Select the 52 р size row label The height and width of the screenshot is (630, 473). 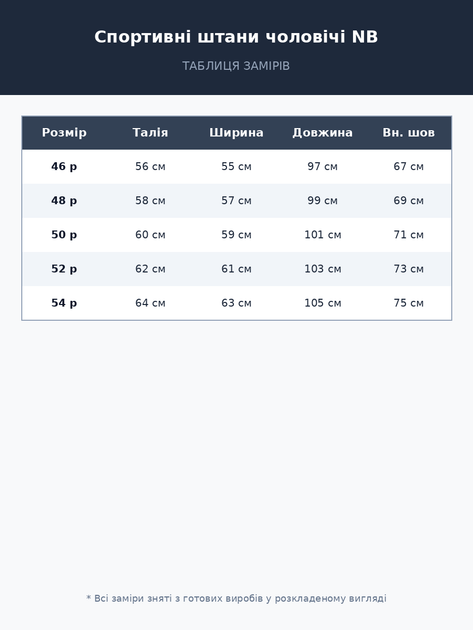tap(64, 269)
